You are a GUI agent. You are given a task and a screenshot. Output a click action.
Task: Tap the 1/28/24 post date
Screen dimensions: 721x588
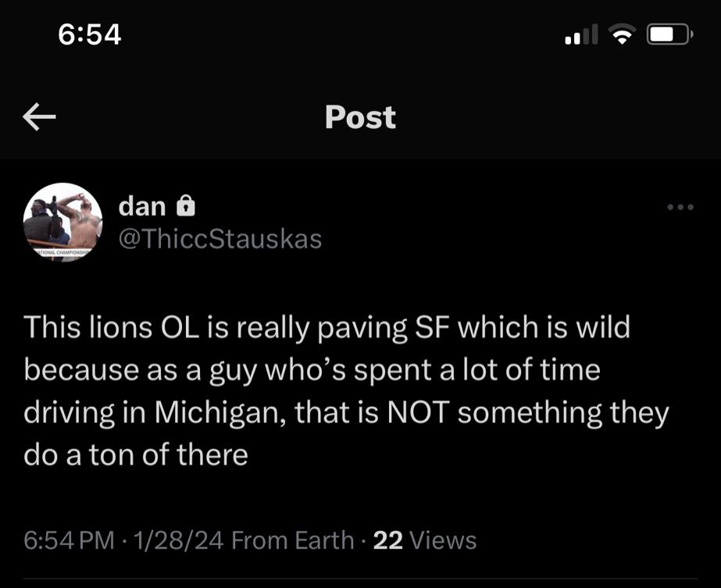pos(180,540)
